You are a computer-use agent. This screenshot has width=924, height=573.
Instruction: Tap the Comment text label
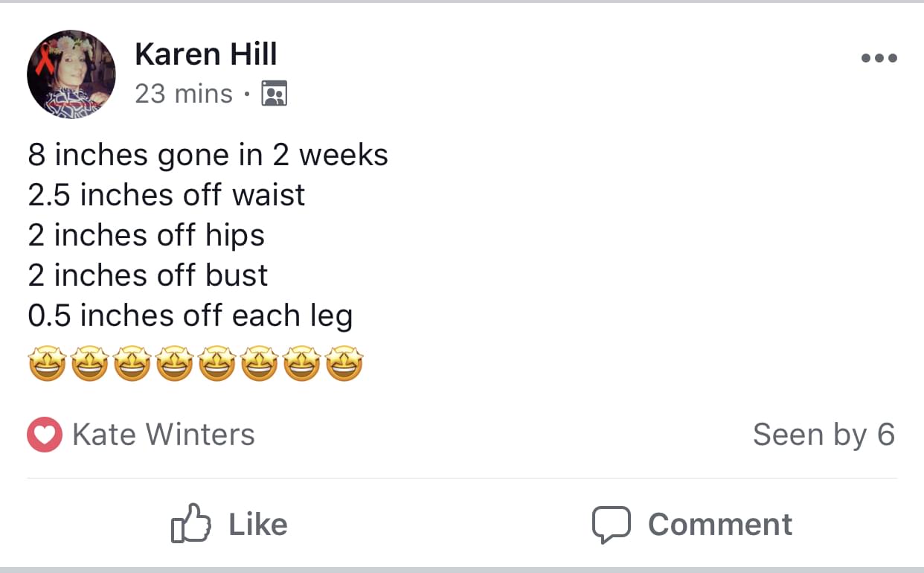click(x=719, y=525)
